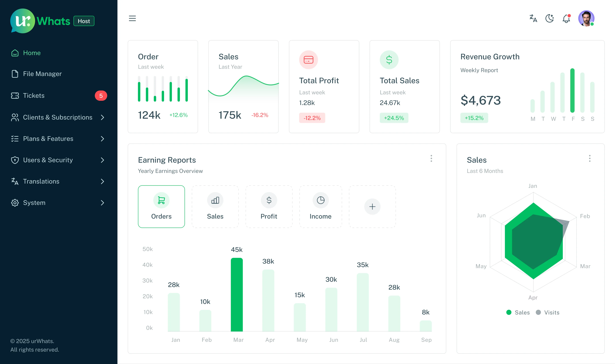Open the hamburger menu next to the logo area
Viewport: 615px width, 364px height.
coord(133,18)
